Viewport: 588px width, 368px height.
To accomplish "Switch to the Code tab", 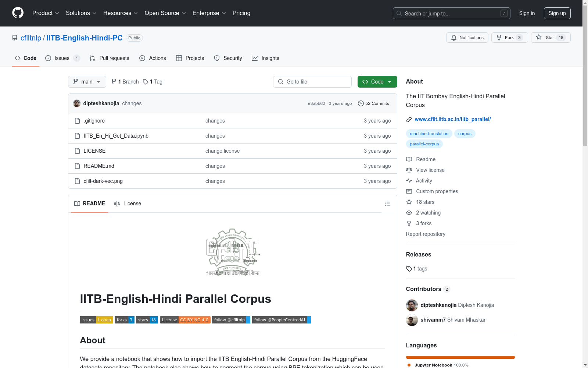I will (26, 58).
